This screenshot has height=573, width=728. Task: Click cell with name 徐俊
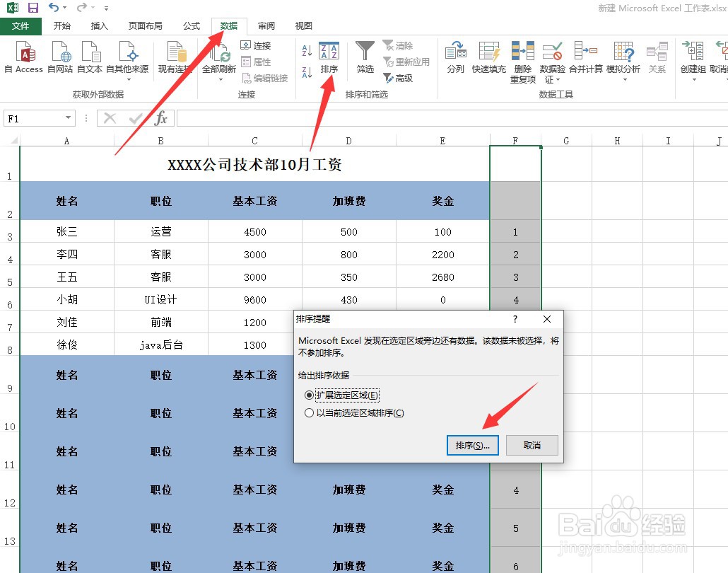(67, 345)
